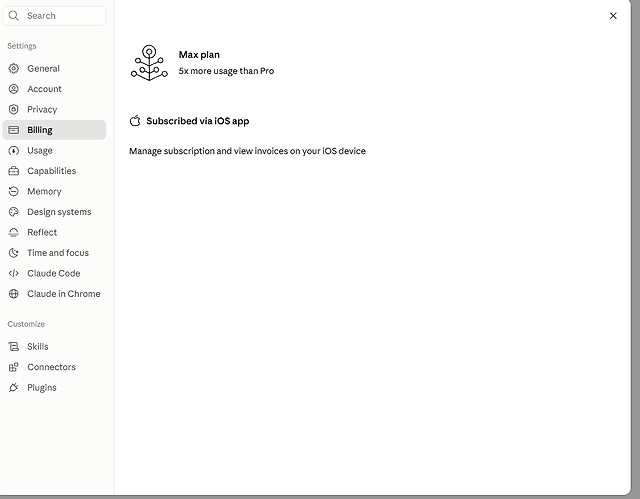The image size is (640, 499).
Task: Click the 'Settings' section label
Action: click(x=22, y=46)
